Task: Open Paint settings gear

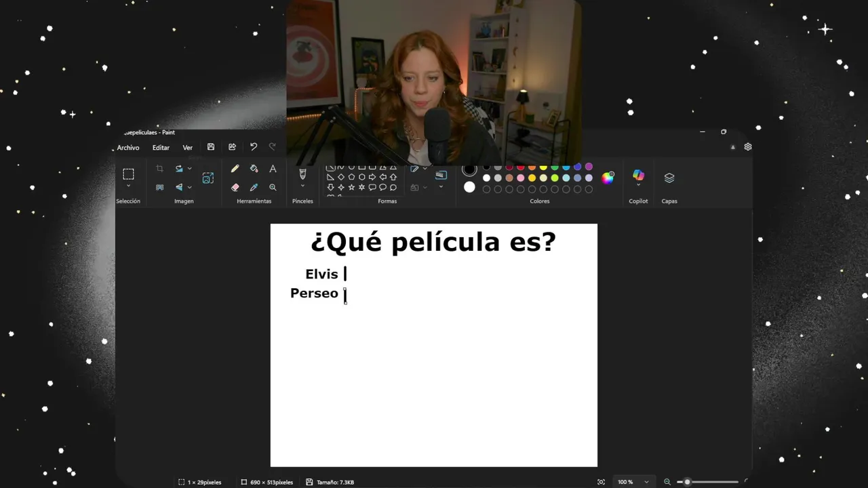Action: (748, 147)
